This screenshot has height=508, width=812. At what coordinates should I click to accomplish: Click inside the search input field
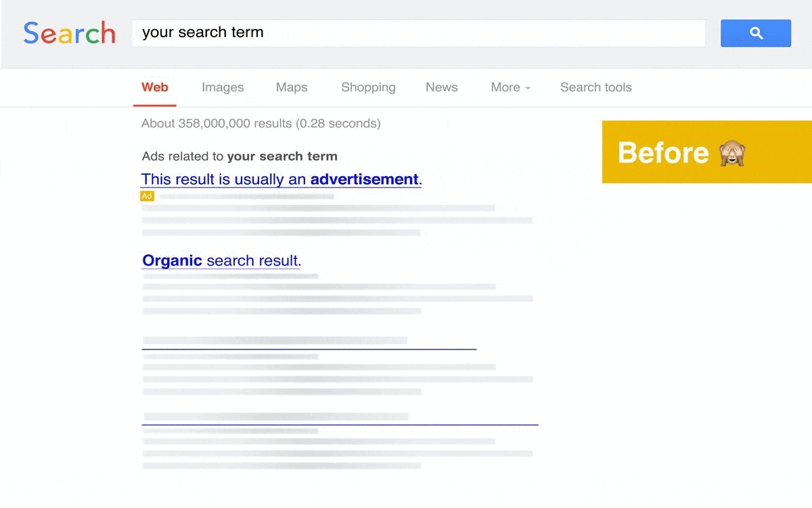click(418, 33)
